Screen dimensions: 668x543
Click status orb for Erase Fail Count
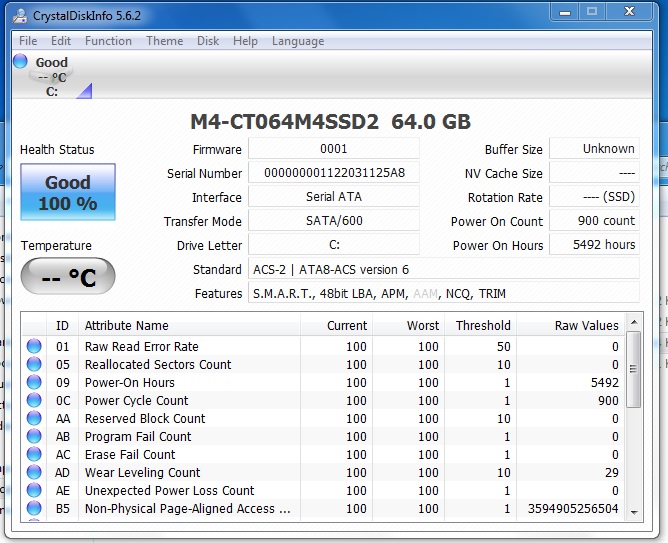pos(34,454)
